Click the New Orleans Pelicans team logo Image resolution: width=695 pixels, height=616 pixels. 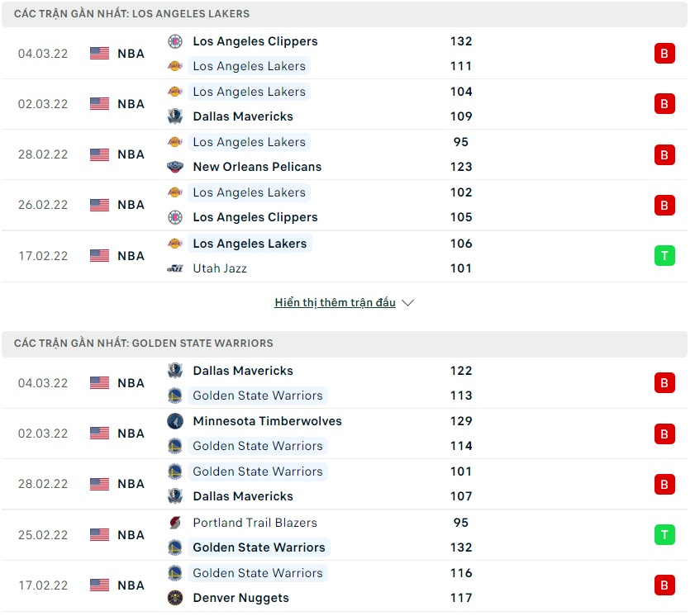(x=174, y=167)
